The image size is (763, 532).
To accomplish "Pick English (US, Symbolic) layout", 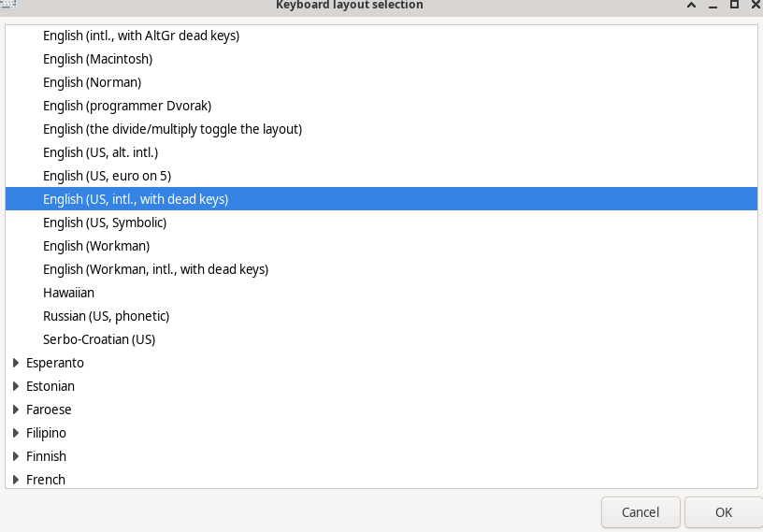I will point(381,223).
